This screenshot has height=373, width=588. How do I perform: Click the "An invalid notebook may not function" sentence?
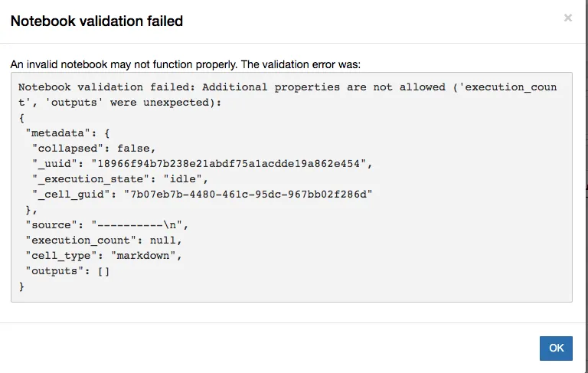[185, 64]
